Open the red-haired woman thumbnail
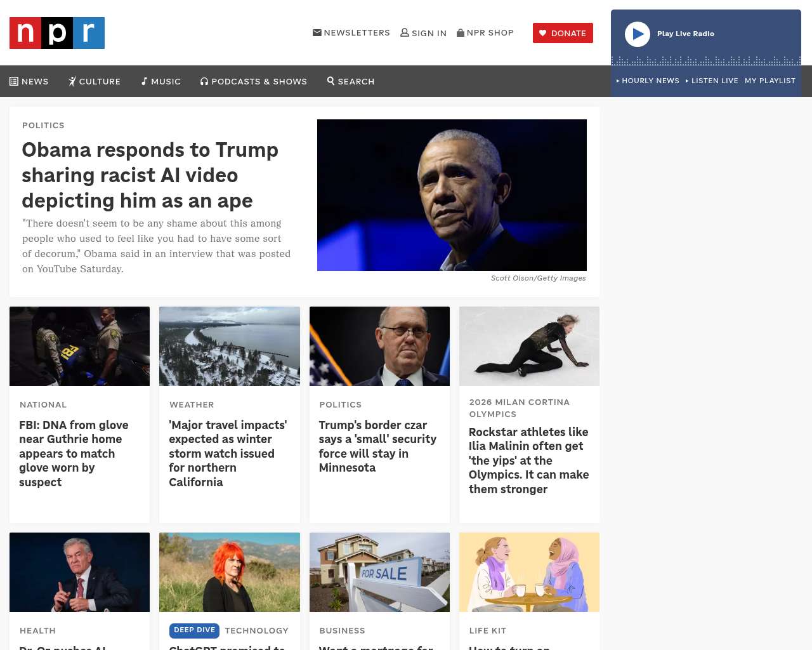The height and width of the screenshot is (650, 812). point(230,572)
